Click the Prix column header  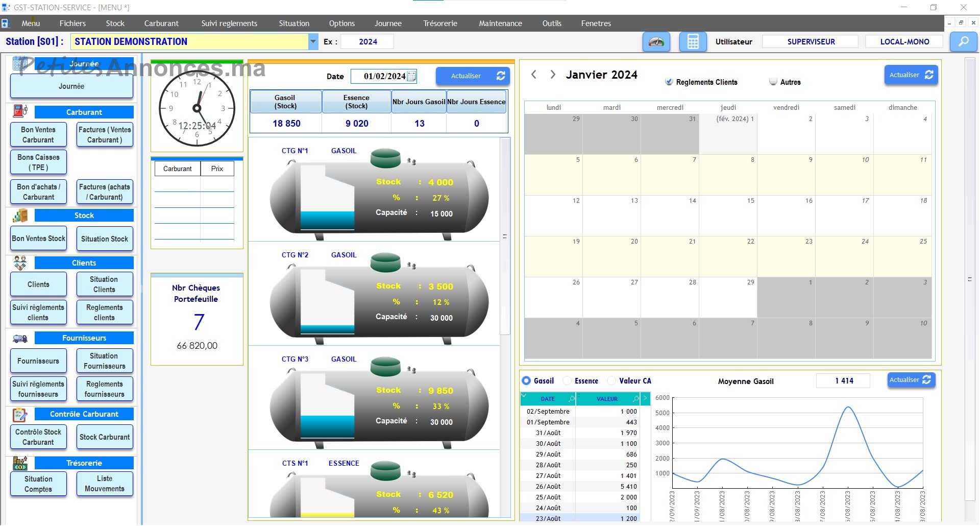pos(217,169)
